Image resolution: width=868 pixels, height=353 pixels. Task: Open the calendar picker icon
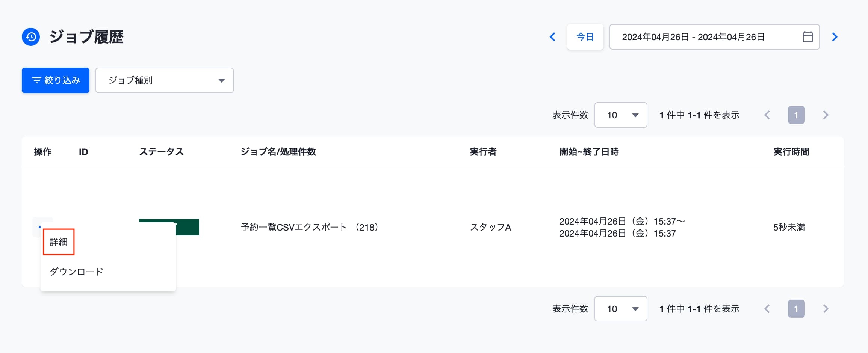[x=808, y=37]
